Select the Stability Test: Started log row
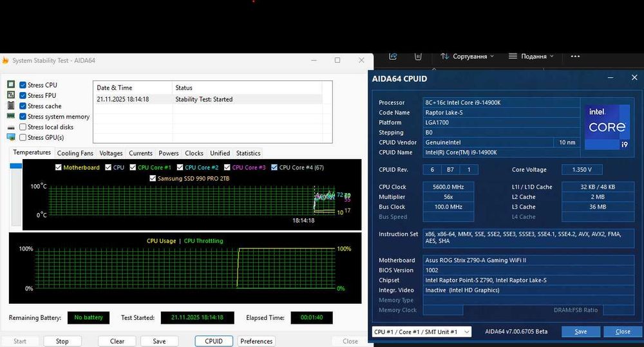This screenshot has width=644, height=347. pos(207,99)
